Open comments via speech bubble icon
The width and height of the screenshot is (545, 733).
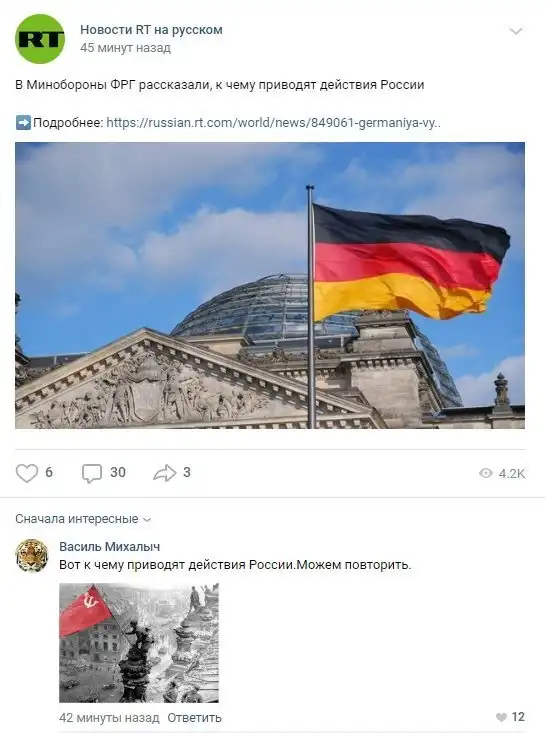point(92,473)
